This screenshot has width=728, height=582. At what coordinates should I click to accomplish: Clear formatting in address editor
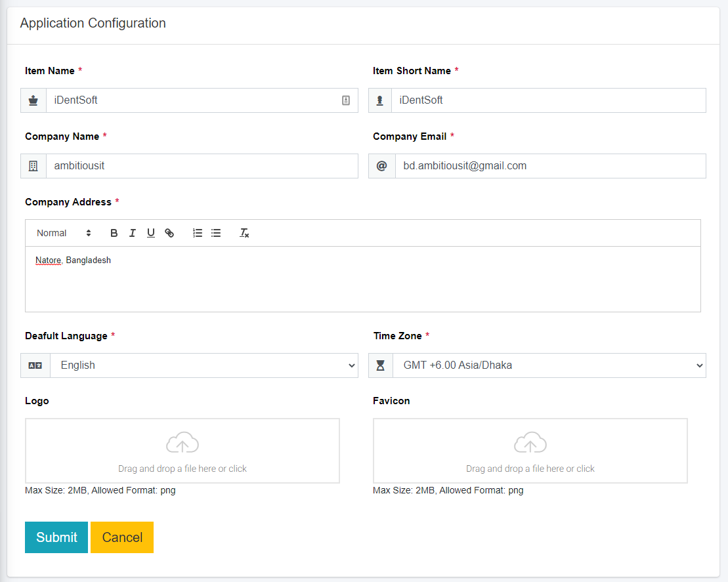(244, 233)
